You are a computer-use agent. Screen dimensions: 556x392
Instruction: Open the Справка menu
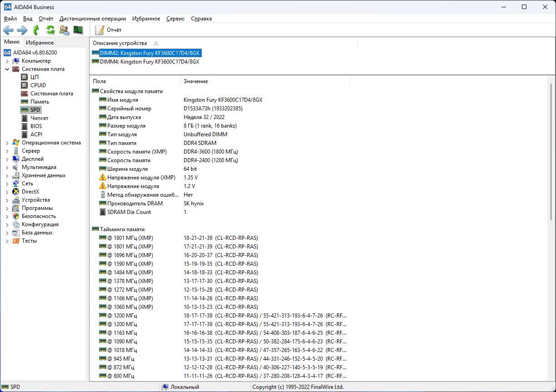201,19
